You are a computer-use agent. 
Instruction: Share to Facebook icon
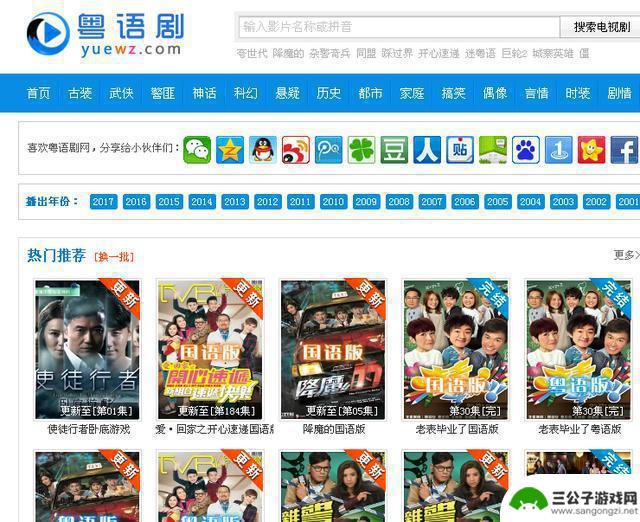(x=624, y=150)
